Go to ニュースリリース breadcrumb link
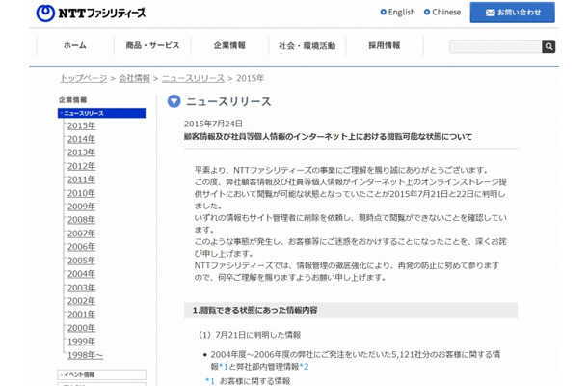 tap(193, 78)
